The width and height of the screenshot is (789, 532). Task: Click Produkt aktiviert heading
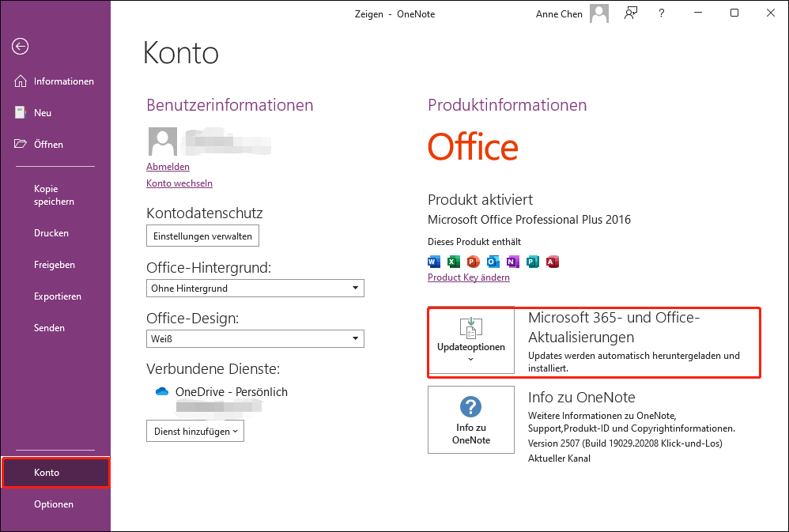[x=480, y=200]
